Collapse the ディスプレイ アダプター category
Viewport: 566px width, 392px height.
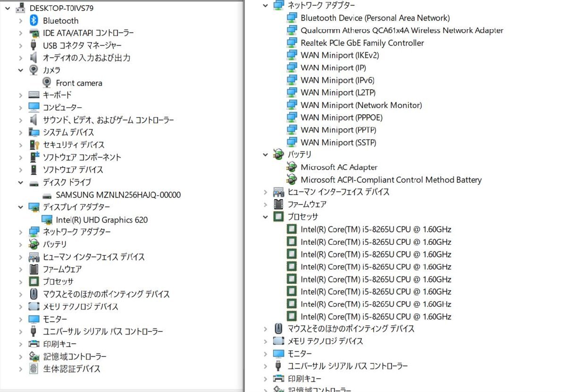tap(20, 207)
